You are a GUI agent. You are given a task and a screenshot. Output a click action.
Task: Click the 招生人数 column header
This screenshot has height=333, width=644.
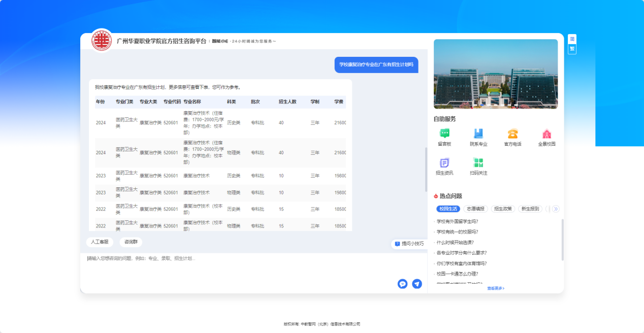click(x=287, y=102)
